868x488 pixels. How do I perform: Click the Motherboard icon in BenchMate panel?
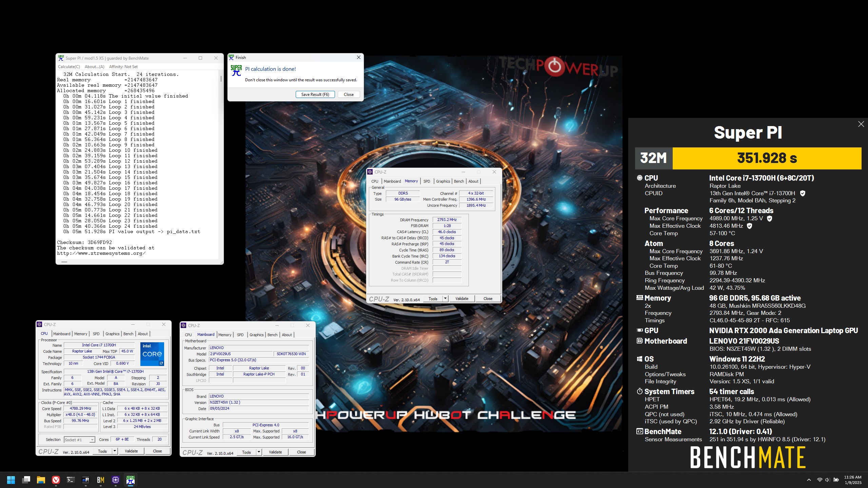(640, 341)
